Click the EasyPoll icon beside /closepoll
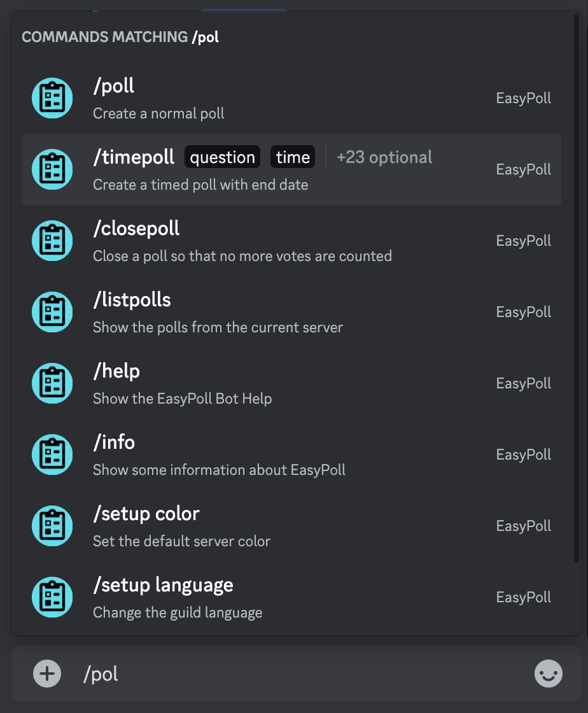 52,241
